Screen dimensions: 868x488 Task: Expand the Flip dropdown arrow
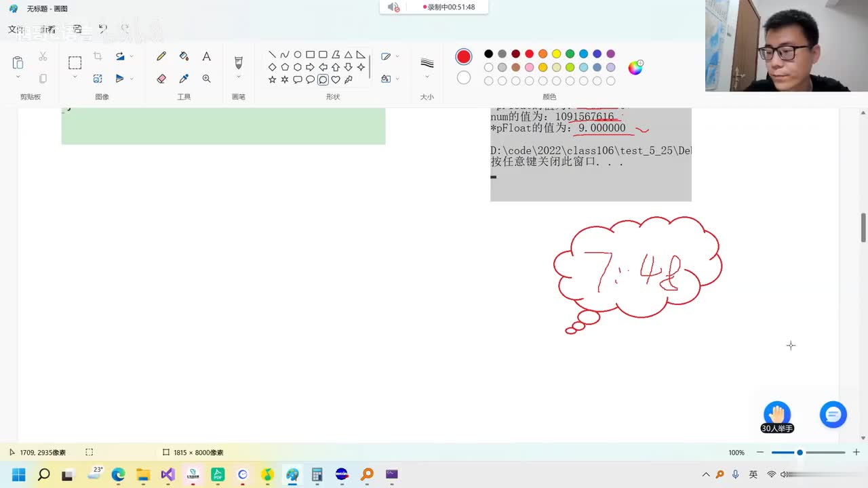[x=132, y=79]
